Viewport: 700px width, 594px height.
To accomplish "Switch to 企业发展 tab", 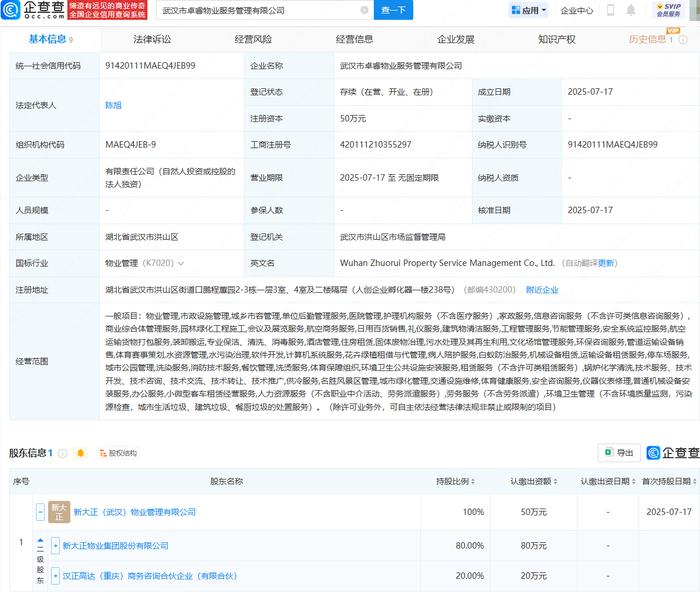I will 455,39.
